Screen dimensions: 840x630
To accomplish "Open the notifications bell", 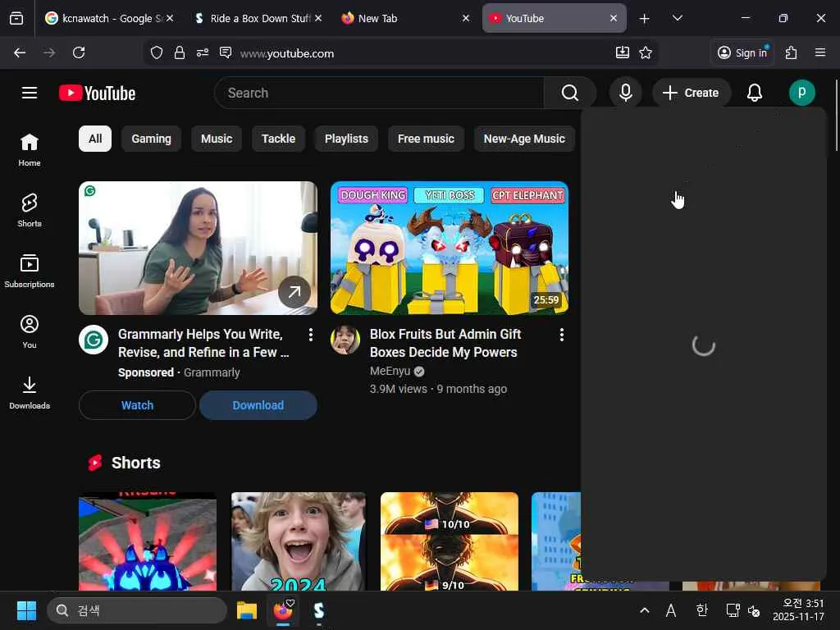I will click(755, 93).
